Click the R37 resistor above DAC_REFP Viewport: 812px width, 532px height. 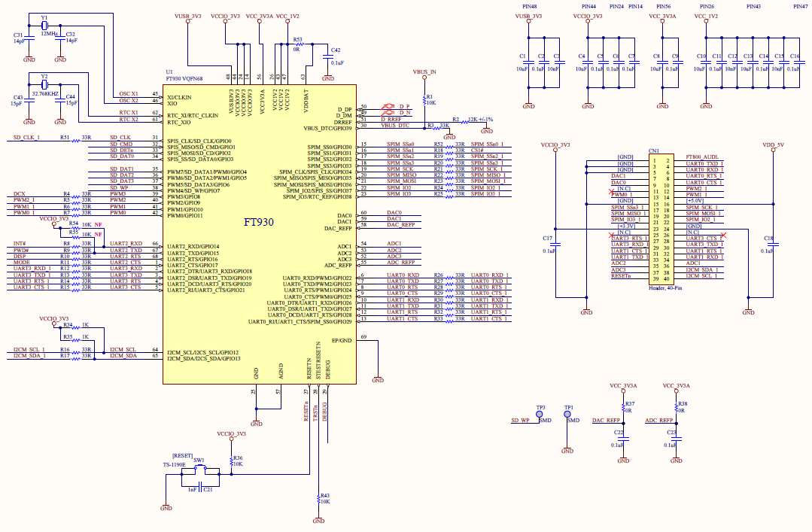[x=623, y=407]
